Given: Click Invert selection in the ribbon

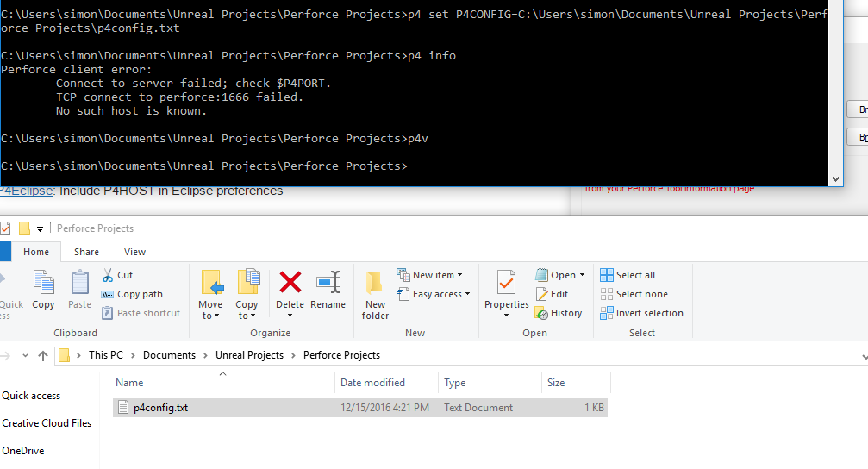Looking at the screenshot, I should coord(642,313).
